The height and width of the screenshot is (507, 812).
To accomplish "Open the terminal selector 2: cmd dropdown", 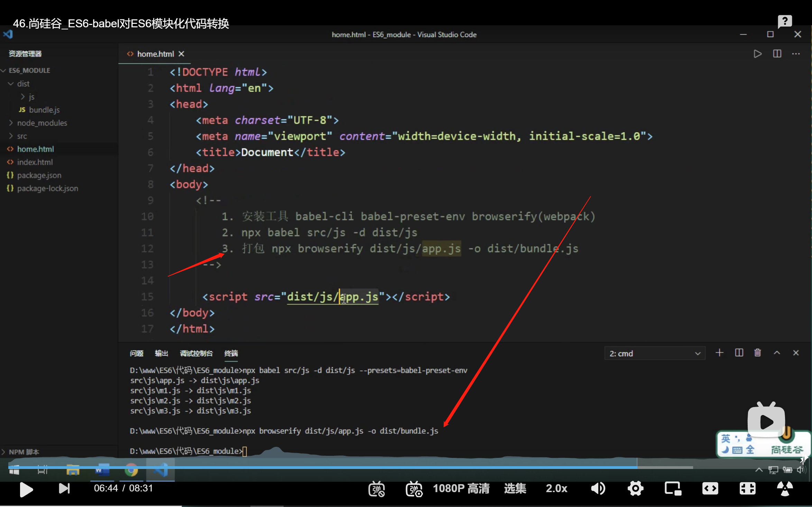I will pos(655,353).
